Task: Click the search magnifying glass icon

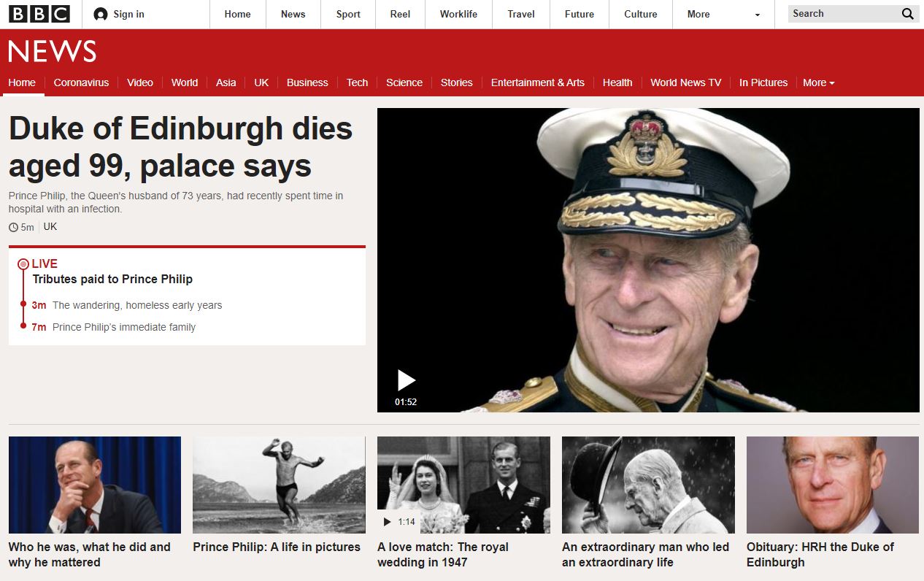Action: pos(907,14)
